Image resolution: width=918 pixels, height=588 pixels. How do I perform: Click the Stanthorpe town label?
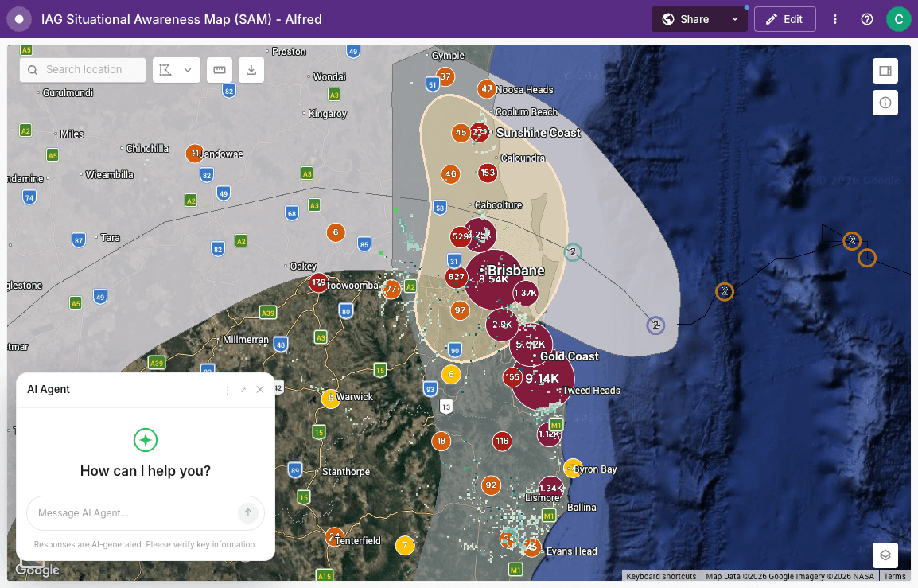tap(346, 472)
